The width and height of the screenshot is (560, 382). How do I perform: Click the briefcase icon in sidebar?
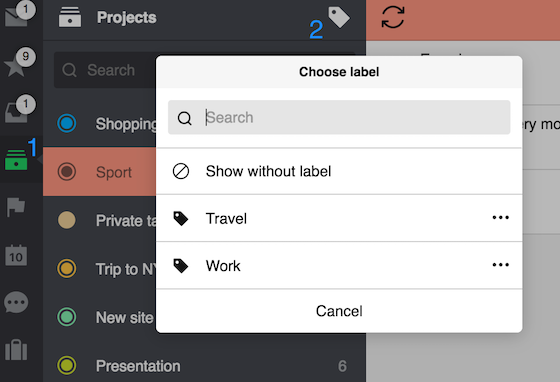16,350
